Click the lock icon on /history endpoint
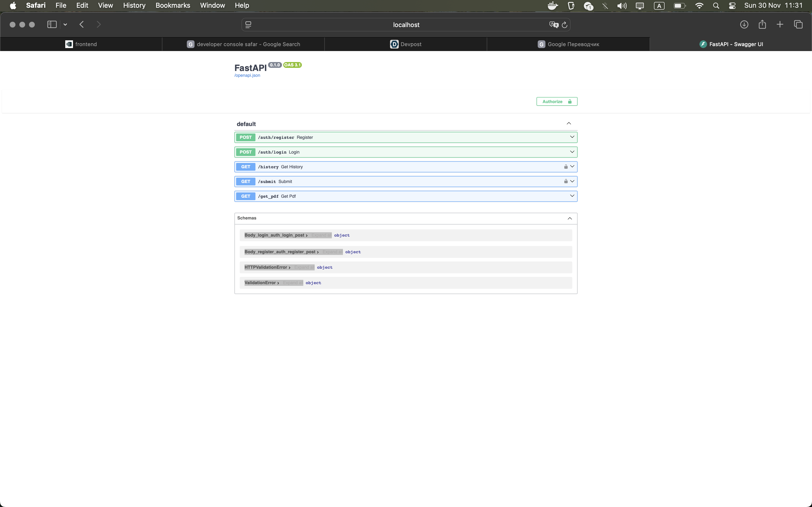The image size is (812, 507). coord(566,167)
